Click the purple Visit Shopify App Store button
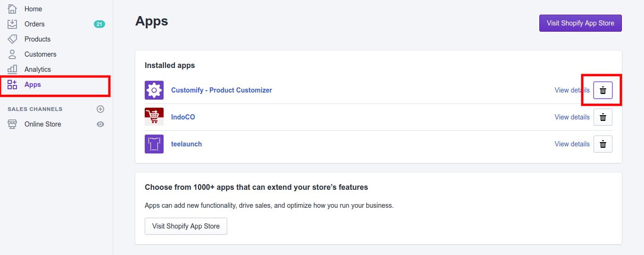Screen dimensions: 644x255 pyautogui.click(x=580, y=23)
